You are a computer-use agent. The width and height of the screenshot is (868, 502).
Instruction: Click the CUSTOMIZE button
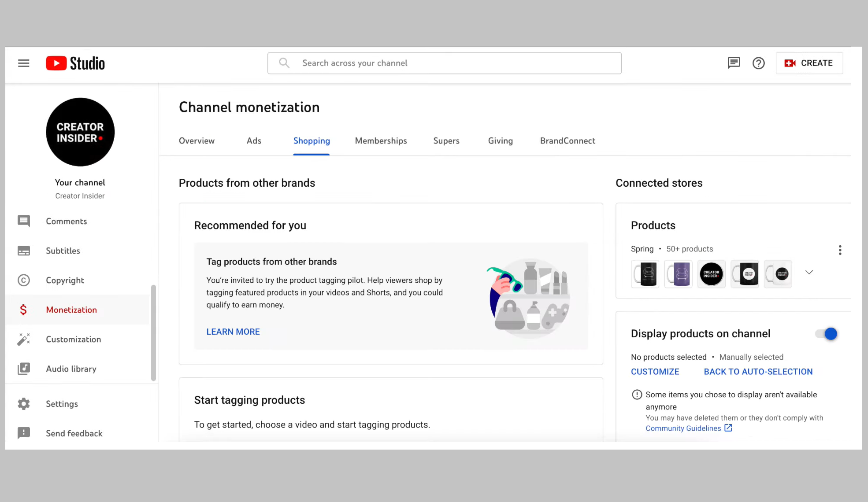[x=655, y=372]
